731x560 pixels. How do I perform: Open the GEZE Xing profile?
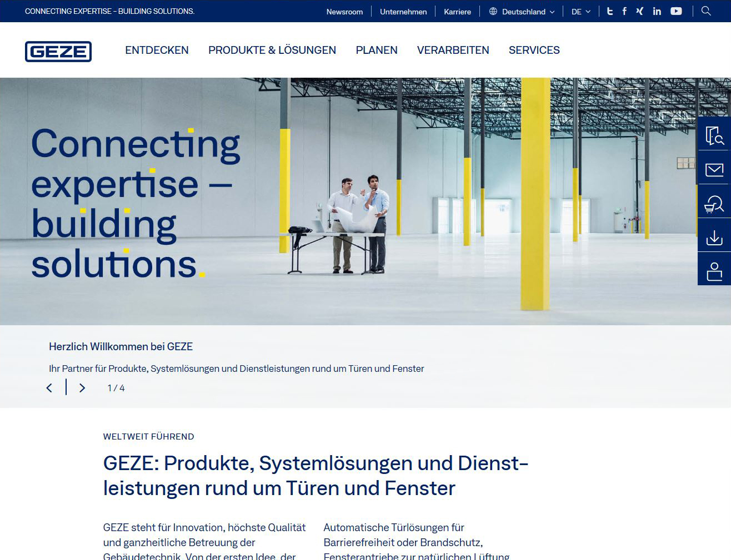click(x=640, y=11)
